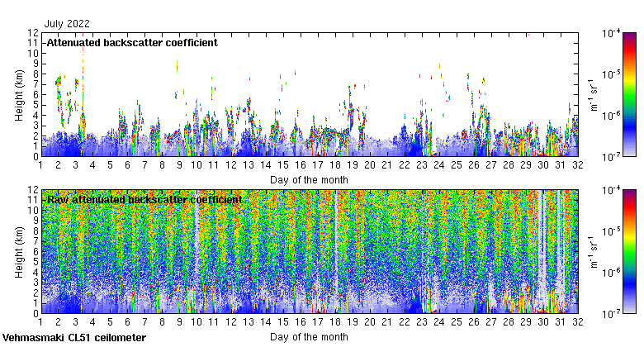Click the m⁻¹ sr⁻¹ unit label of the attenuated backscatter color bar

tap(594, 95)
